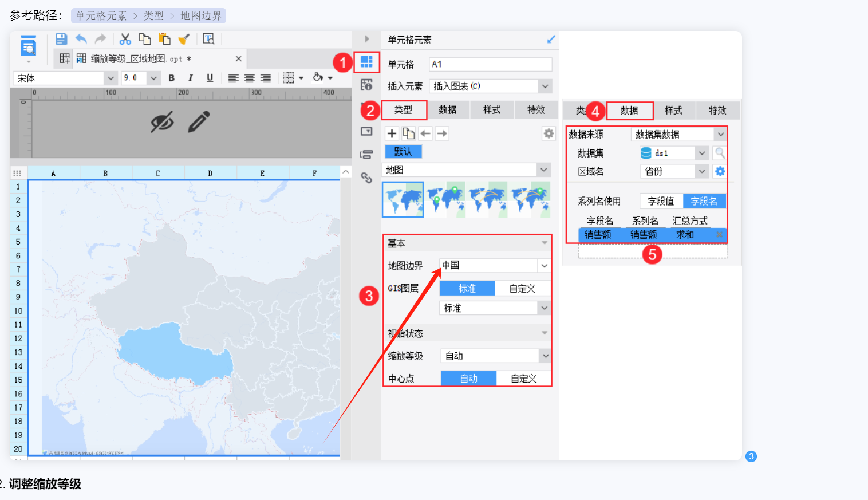Viewport: 868px width, 500px height.
Task: Click the copy icon in toolbar
Action: click(145, 39)
